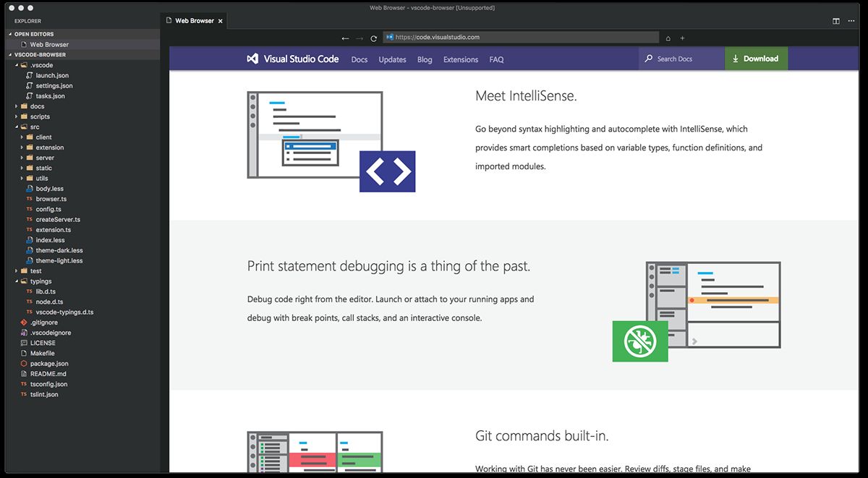Open the editor more-actions menu icon

point(851,21)
